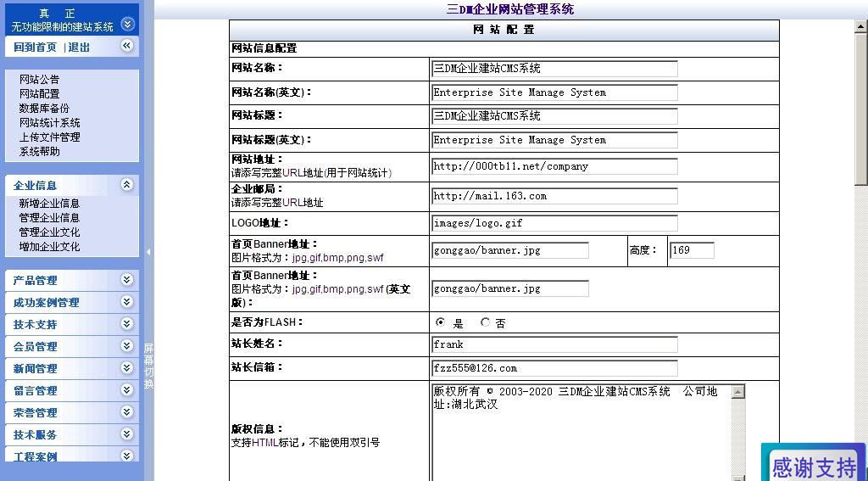
Task: Click inside the 版权信息 textarea
Action: tap(581, 433)
